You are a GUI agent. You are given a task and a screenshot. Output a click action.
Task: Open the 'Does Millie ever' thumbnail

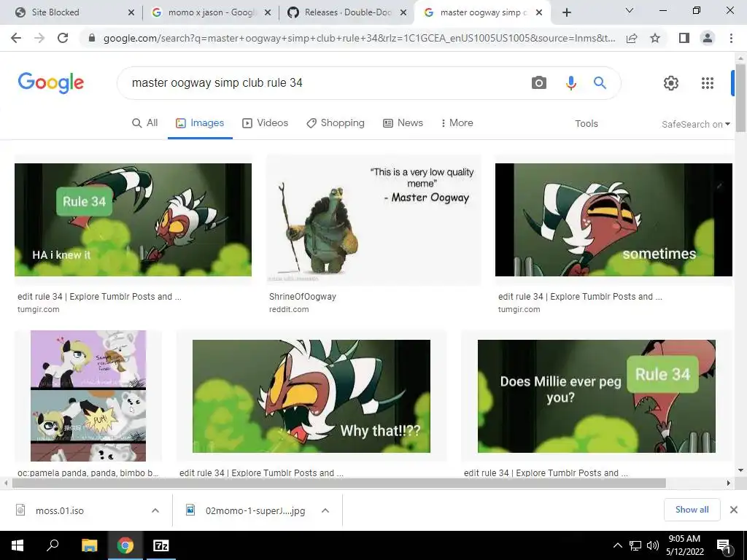[x=597, y=396]
